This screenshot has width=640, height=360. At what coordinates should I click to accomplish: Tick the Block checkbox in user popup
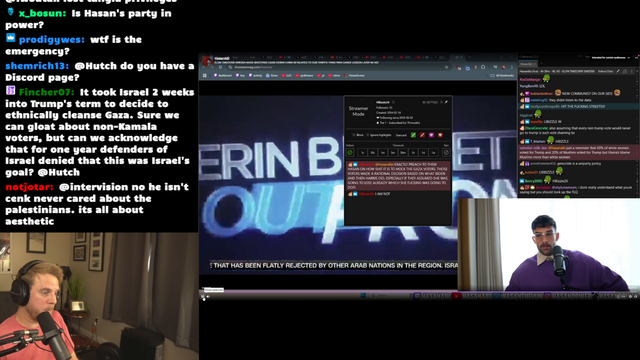354,135
